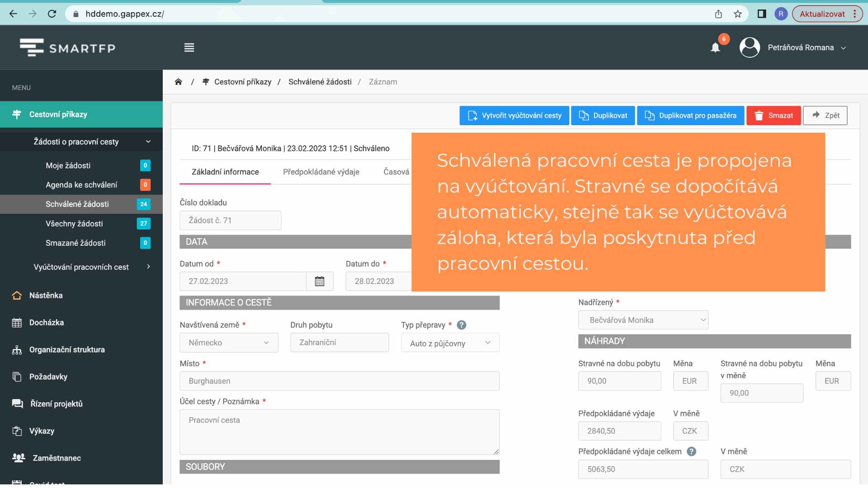Open Docházka from the sidebar
This screenshot has width=868, height=488.
47,322
